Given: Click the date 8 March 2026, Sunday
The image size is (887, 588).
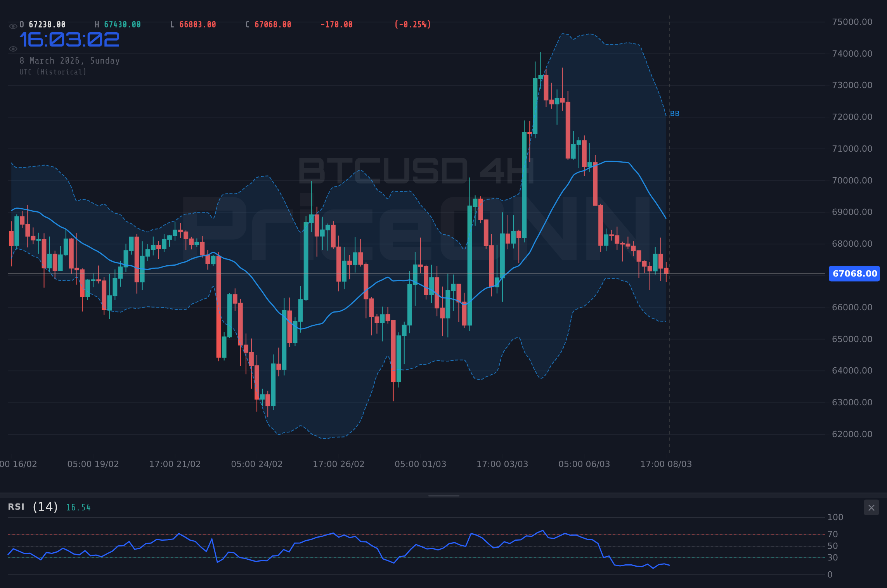Looking at the screenshot, I should coord(70,61).
